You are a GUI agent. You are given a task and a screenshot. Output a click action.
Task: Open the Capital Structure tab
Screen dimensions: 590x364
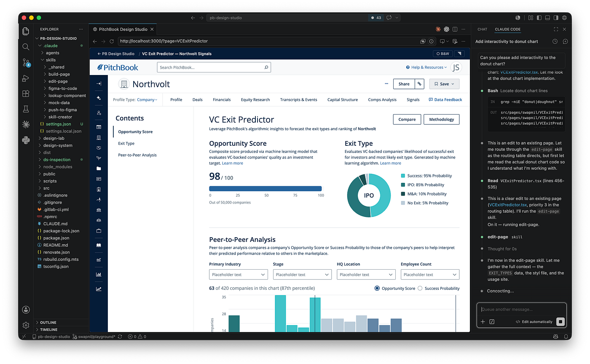[x=343, y=100]
